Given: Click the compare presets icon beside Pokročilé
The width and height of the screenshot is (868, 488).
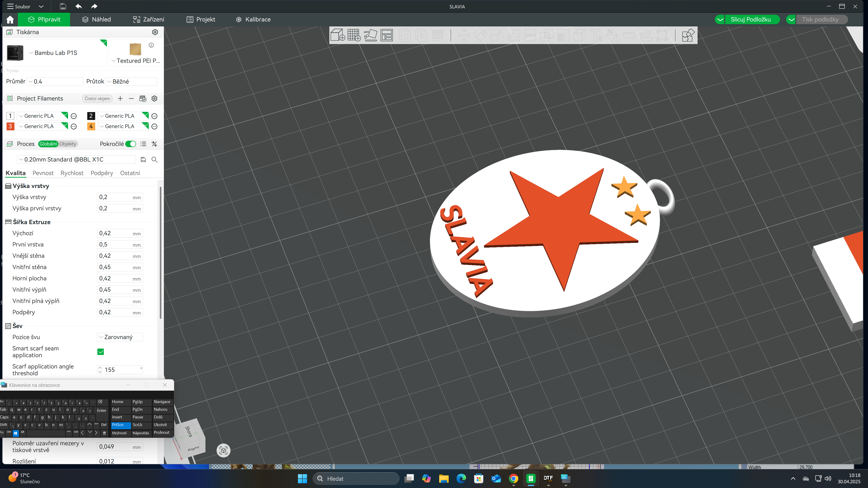Looking at the screenshot, I should [x=154, y=144].
